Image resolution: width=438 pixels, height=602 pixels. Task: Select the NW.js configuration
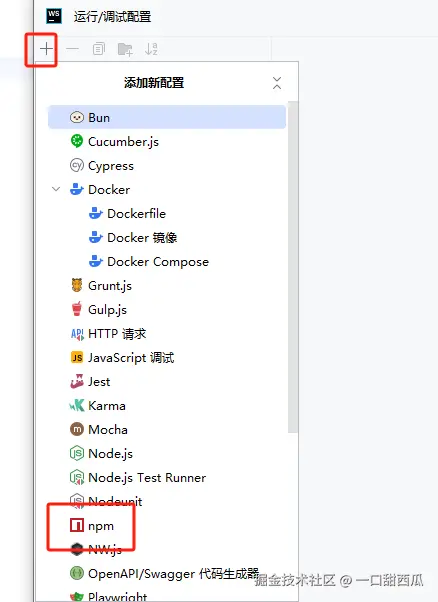click(167, 549)
